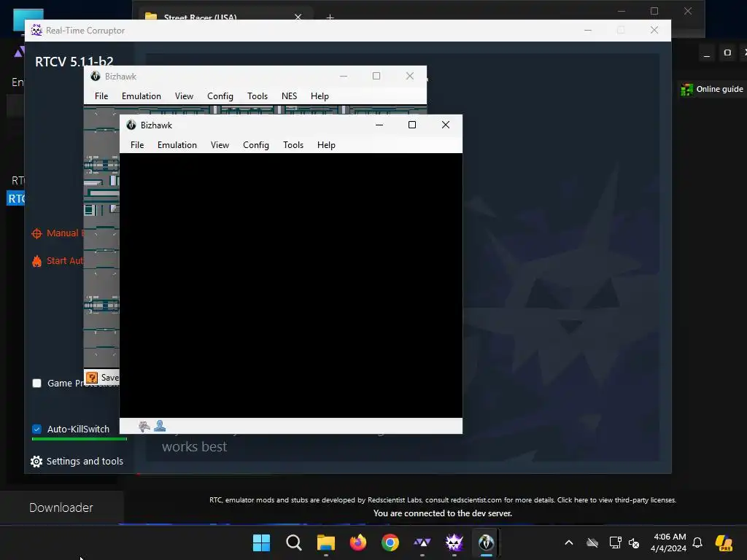Launch Firefox from taskbar
Image resolution: width=747 pixels, height=560 pixels.
coord(357,542)
